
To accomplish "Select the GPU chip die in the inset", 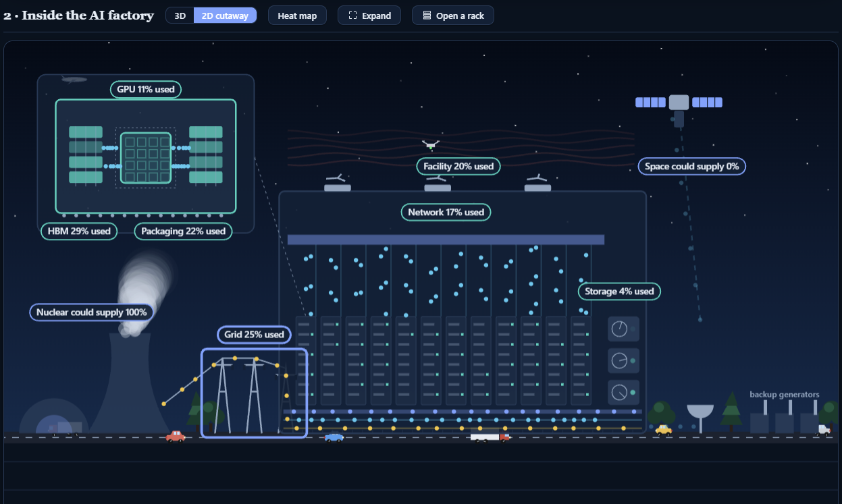I will [x=145, y=158].
